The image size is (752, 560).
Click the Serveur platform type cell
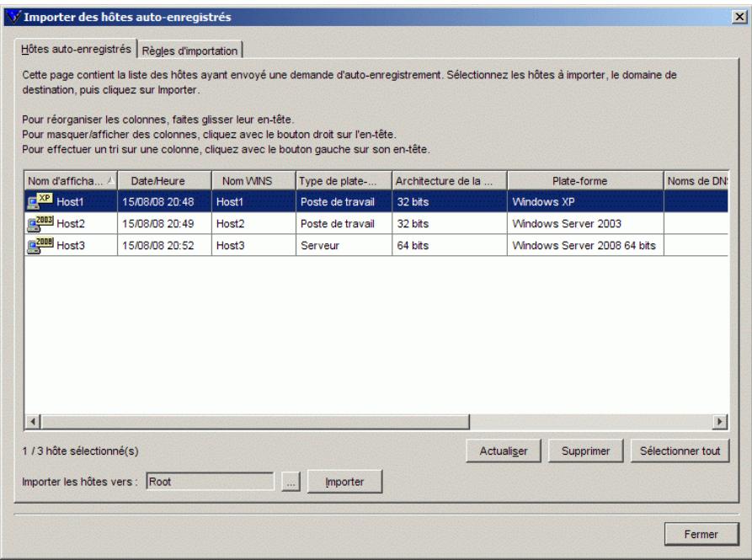tap(344, 245)
